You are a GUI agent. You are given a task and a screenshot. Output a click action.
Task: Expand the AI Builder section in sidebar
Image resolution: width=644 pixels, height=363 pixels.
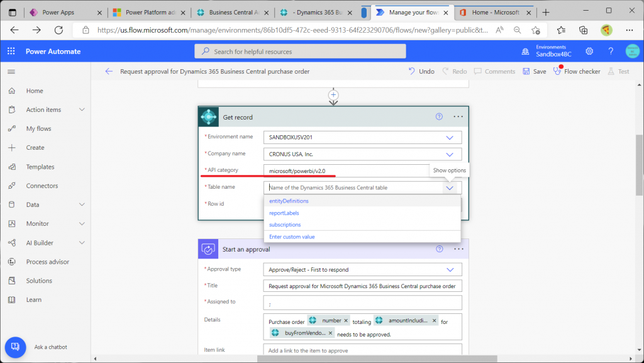click(x=82, y=243)
